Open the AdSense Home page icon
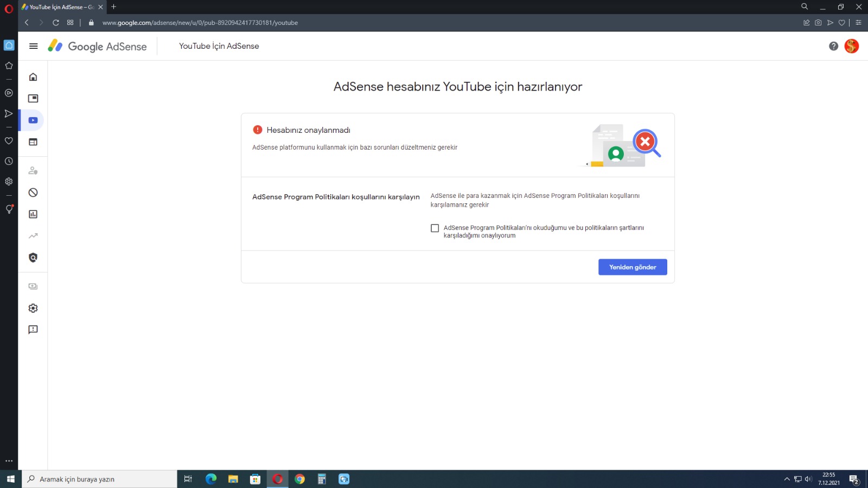Screen dimensions: 868x488 [x=33, y=77]
